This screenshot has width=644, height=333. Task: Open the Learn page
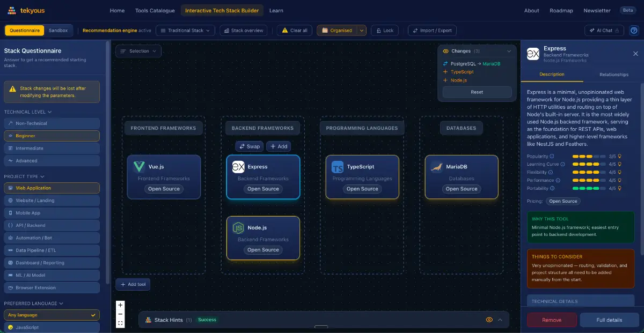[276, 11]
